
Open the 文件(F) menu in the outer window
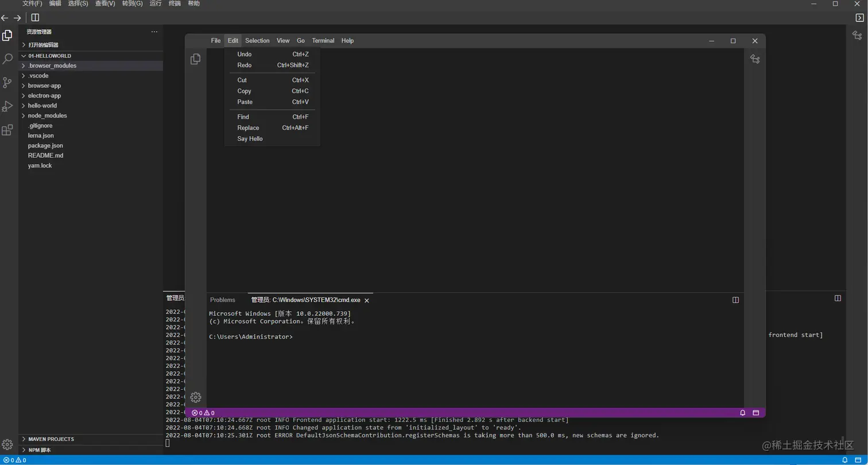tap(32, 3)
